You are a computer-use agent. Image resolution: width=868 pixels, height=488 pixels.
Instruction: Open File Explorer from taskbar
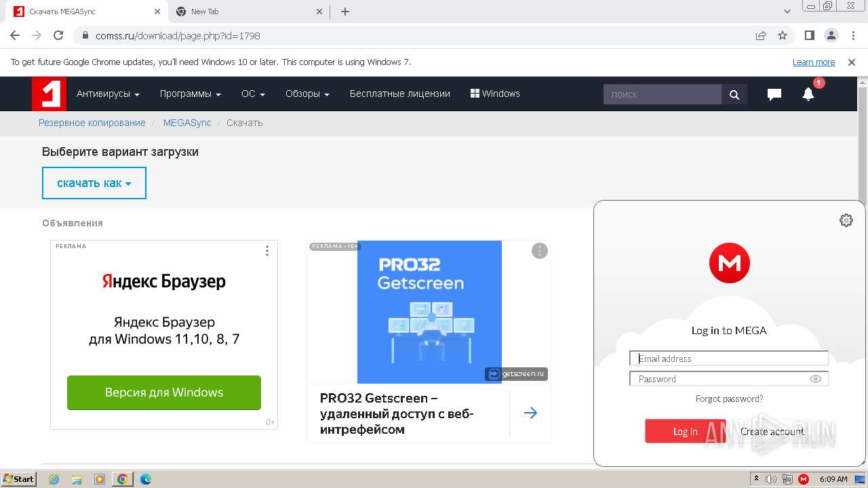point(77,479)
